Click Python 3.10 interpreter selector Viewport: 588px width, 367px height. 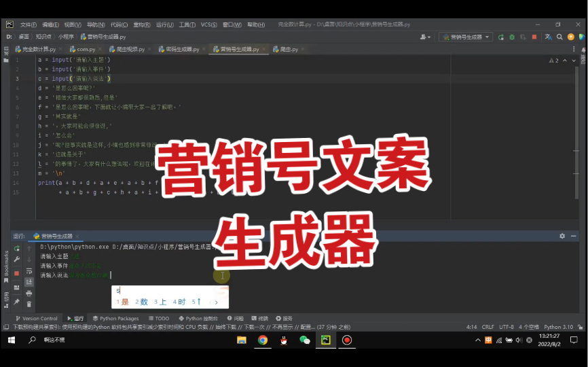click(x=558, y=327)
